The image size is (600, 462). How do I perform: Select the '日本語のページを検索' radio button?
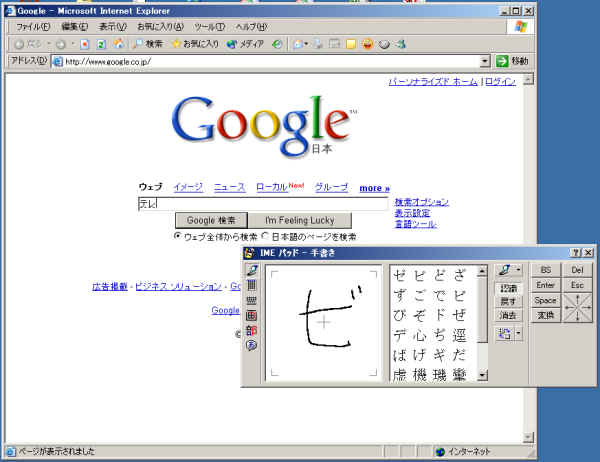(265, 236)
